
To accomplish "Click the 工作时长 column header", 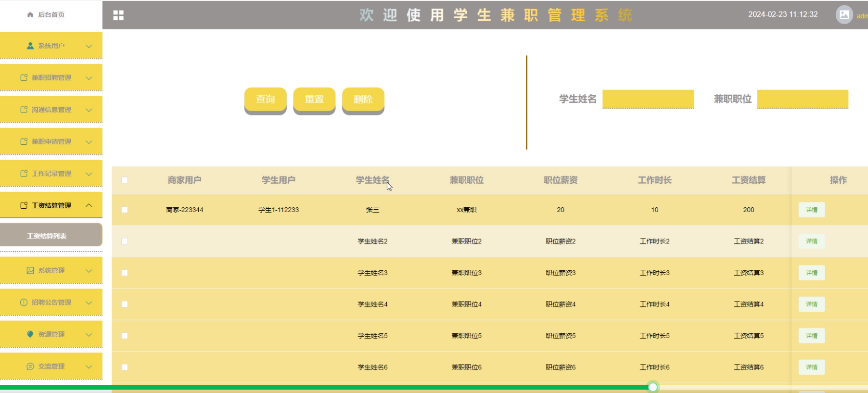I will 655,180.
